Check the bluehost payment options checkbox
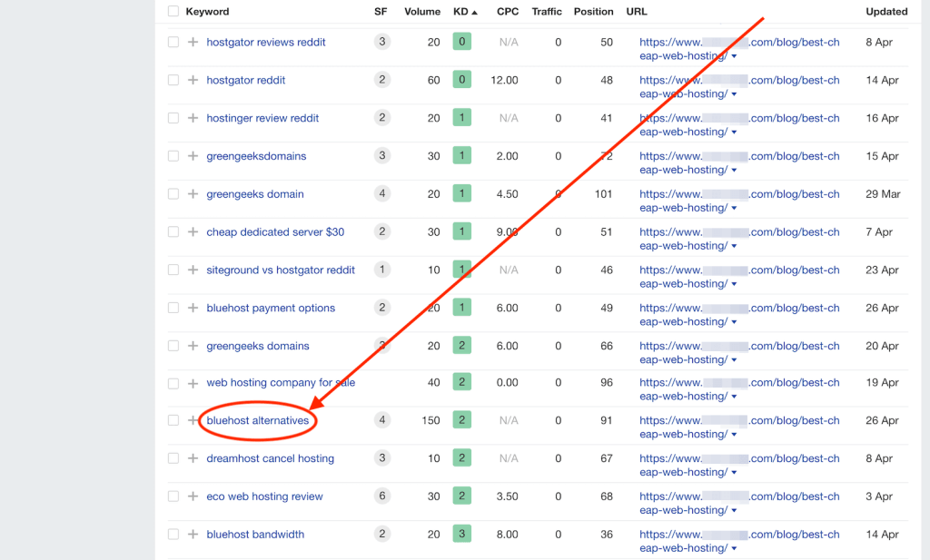Viewport: 930px width, 560px height. click(x=173, y=308)
